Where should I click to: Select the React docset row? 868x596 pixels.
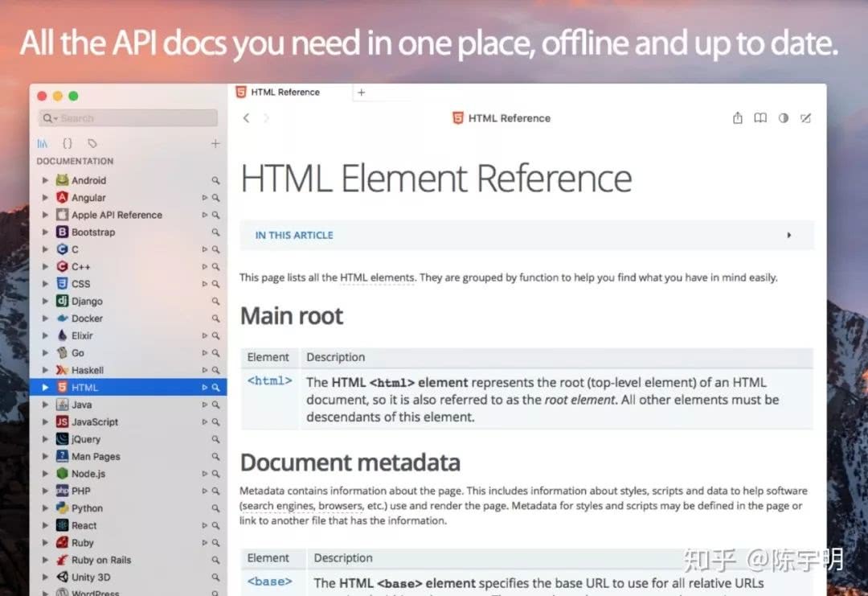point(128,525)
